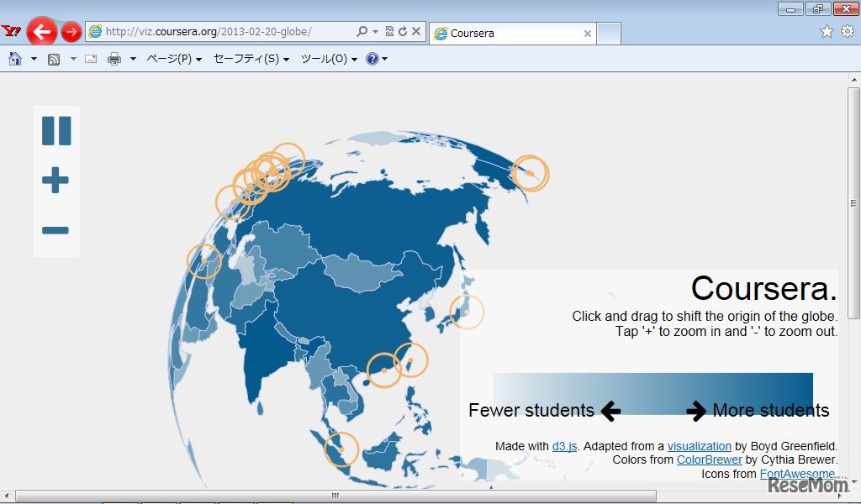Open the ページ(P) dropdown menu
This screenshot has height=504, width=861.
pyautogui.click(x=172, y=59)
